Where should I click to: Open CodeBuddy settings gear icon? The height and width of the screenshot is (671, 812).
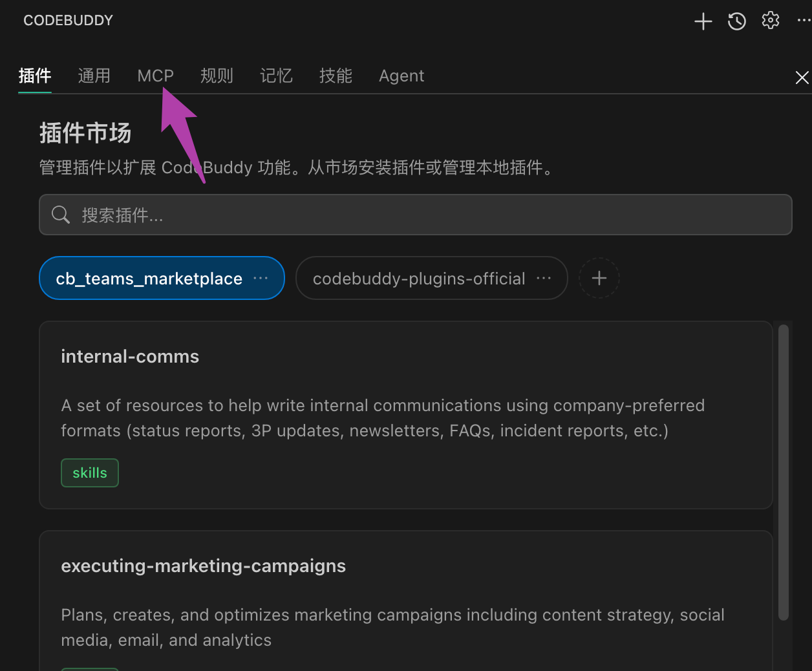click(x=770, y=21)
